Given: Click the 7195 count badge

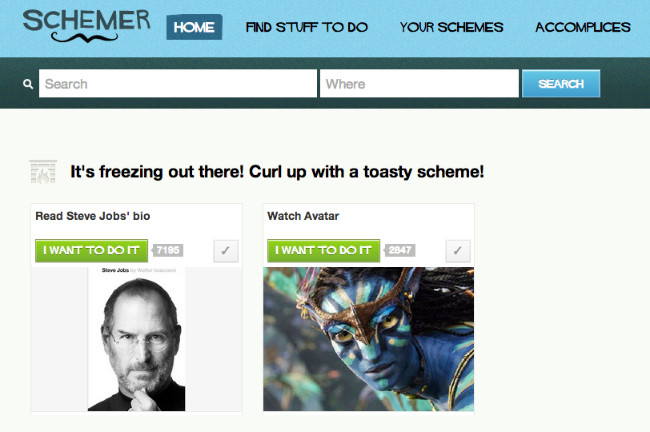Looking at the screenshot, I should 167,250.
